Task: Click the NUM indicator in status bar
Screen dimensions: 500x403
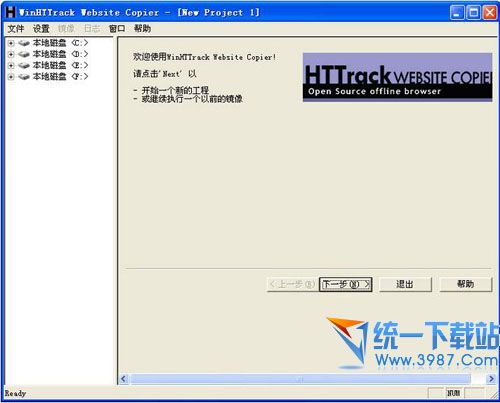Action: pos(453,393)
